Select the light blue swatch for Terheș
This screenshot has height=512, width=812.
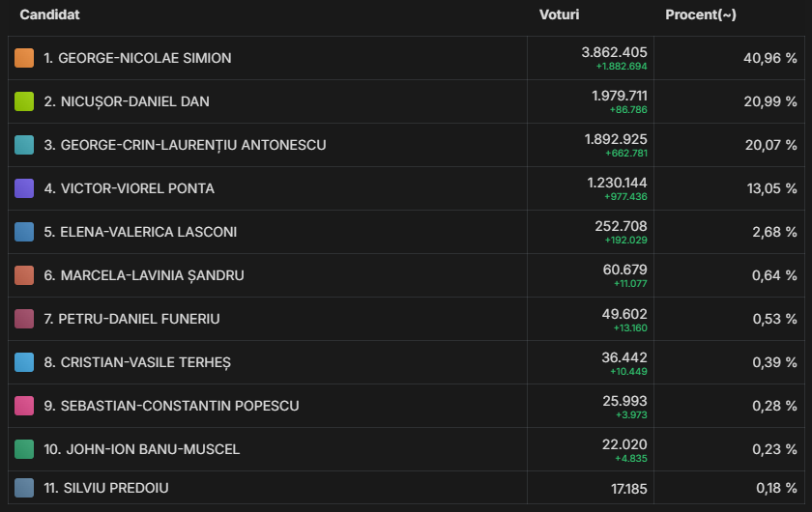[24, 362]
